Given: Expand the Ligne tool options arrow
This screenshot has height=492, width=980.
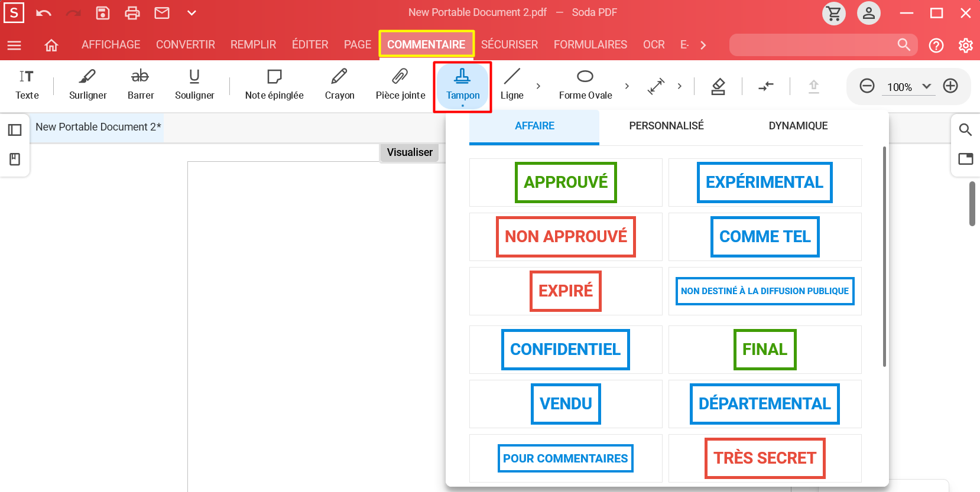Looking at the screenshot, I should click(538, 86).
